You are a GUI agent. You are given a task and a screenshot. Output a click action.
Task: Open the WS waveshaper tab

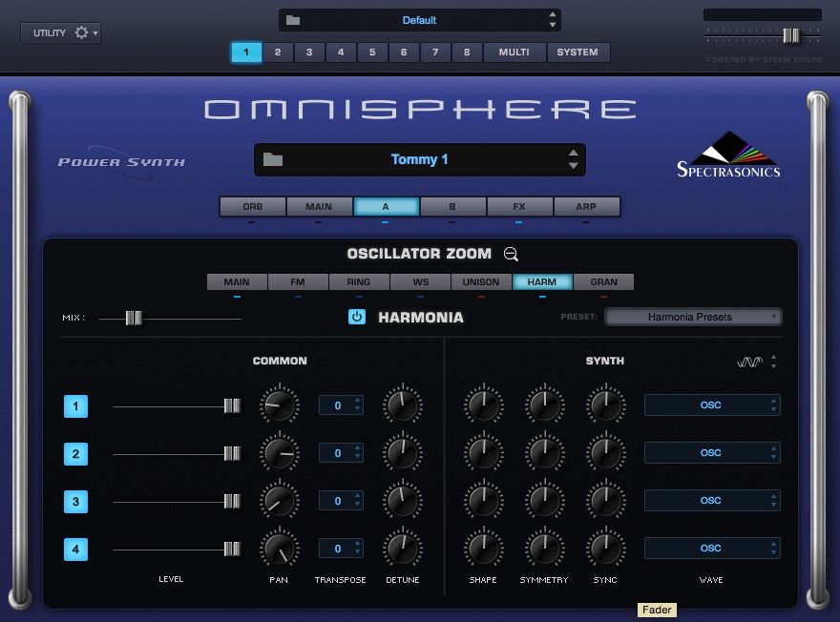tap(421, 282)
